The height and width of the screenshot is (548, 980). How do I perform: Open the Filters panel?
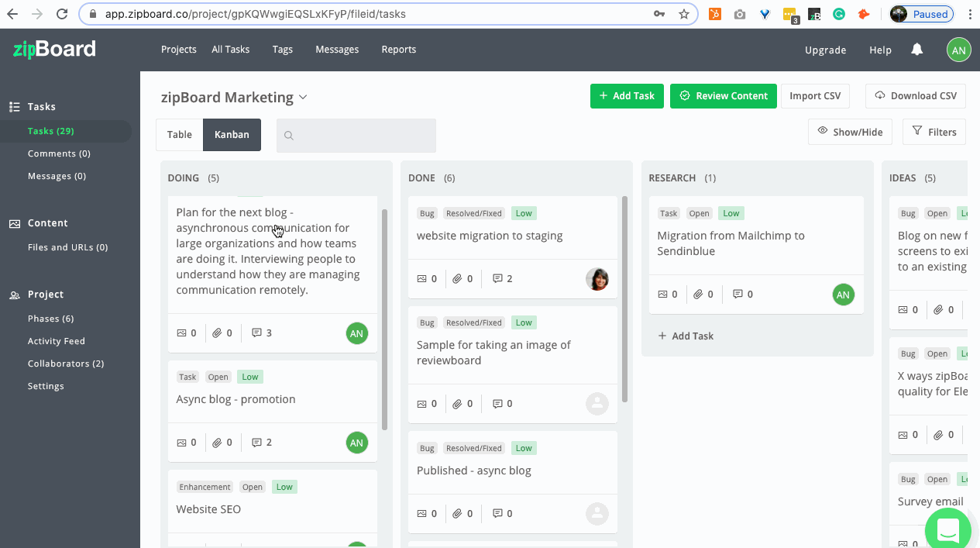pos(934,132)
